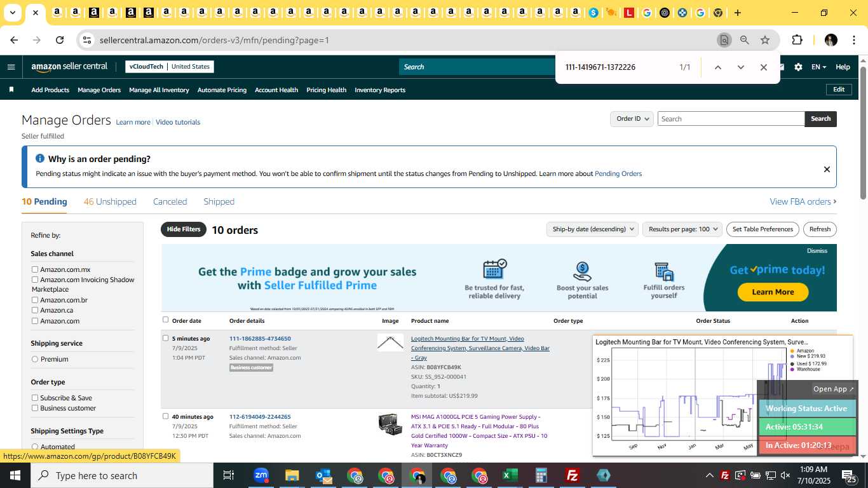
Task: Go back to previous page
Action: point(14,40)
